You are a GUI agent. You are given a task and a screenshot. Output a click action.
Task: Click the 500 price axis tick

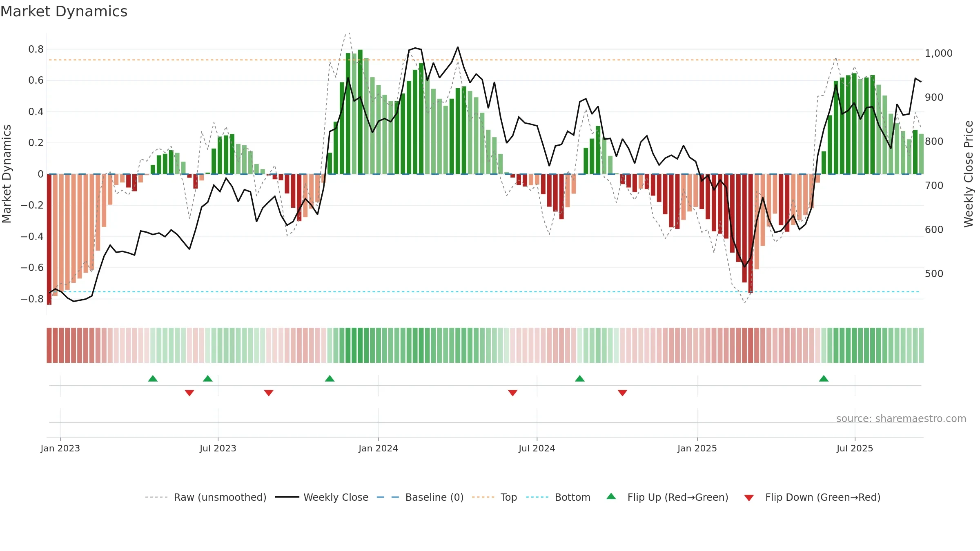(x=934, y=274)
